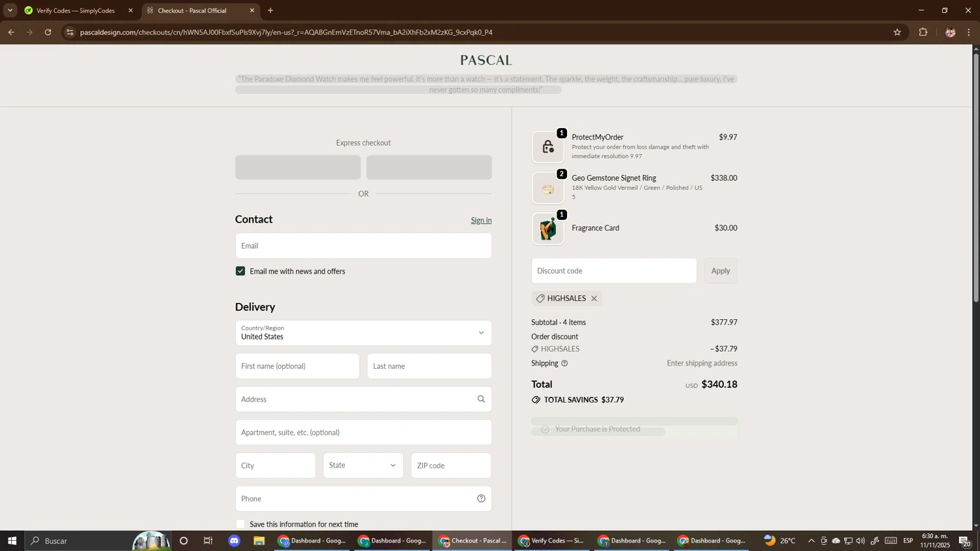Focus the City field
Image resolution: width=980 pixels, height=551 pixels.
pos(276,465)
